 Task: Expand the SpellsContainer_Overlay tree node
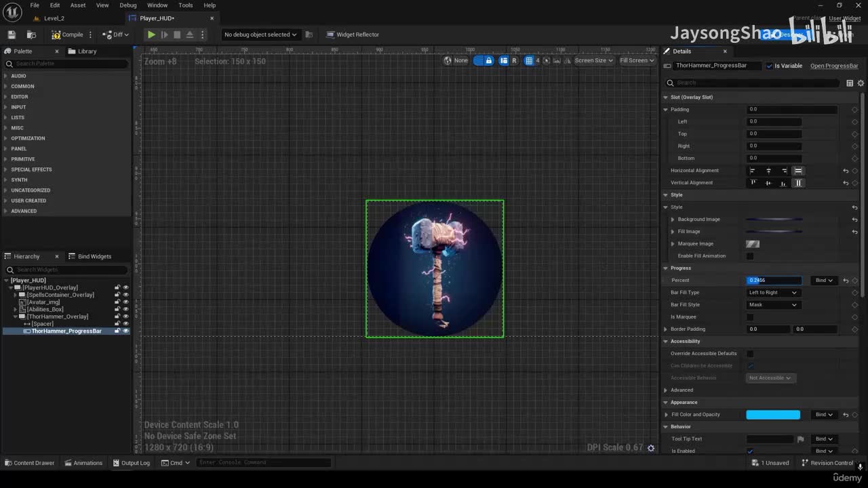point(16,295)
